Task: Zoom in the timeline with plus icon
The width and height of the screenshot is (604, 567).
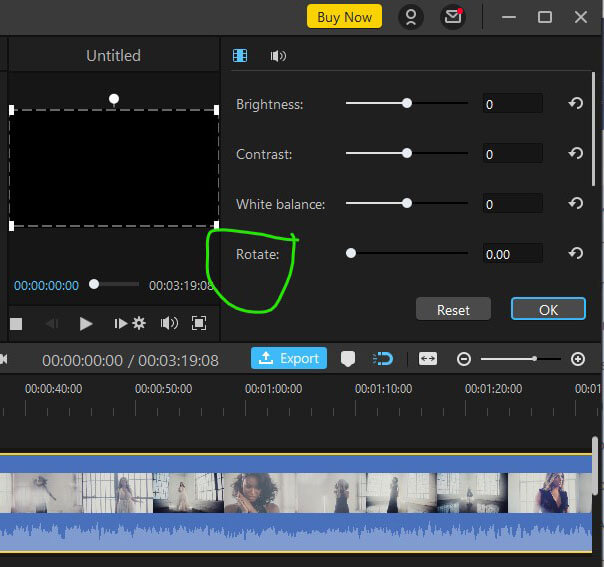Action: click(x=578, y=359)
